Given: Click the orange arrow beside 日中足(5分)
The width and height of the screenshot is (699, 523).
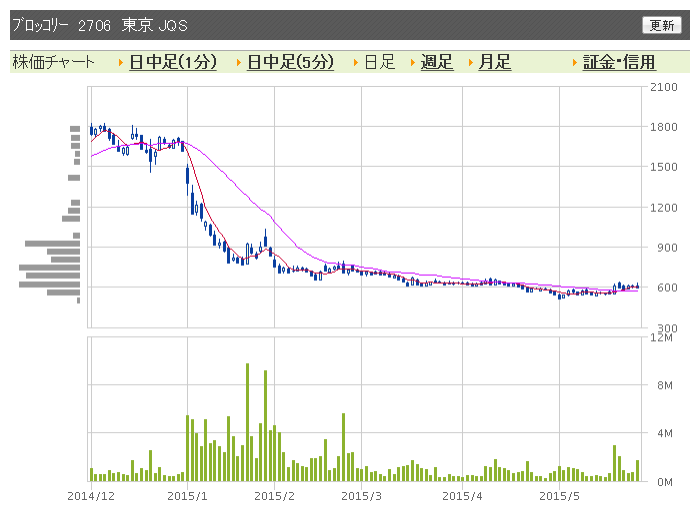Looking at the screenshot, I should pos(239,63).
